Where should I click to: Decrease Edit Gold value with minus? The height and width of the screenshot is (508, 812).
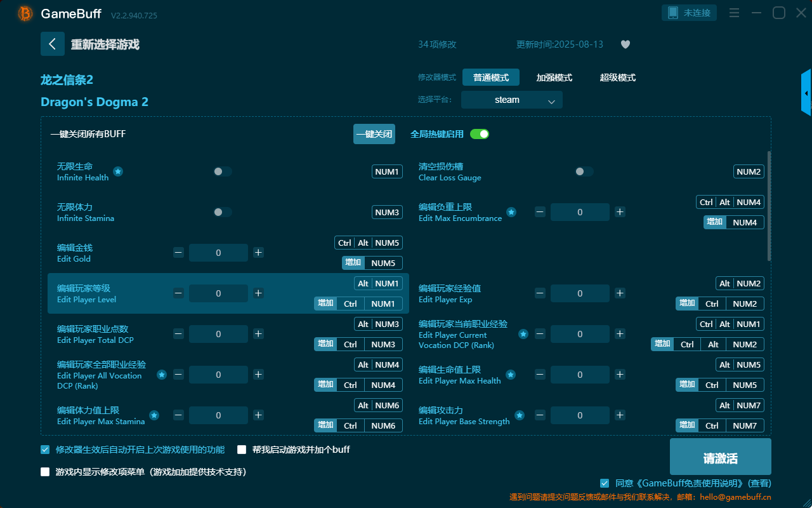coord(178,253)
